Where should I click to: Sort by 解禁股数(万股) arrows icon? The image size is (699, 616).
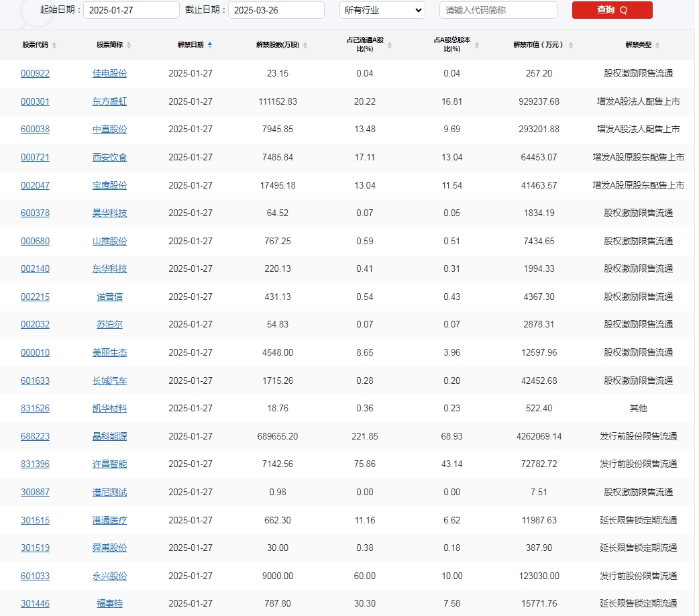(x=305, y=46)
